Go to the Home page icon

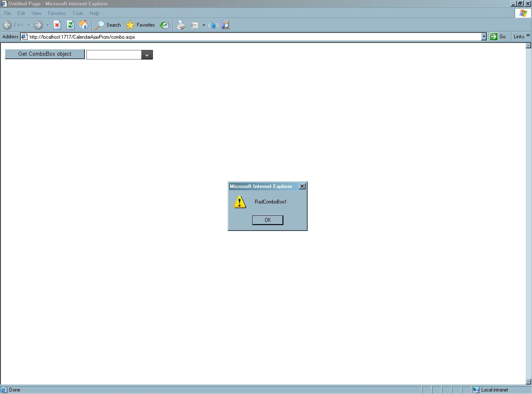(x=84, y=25)
